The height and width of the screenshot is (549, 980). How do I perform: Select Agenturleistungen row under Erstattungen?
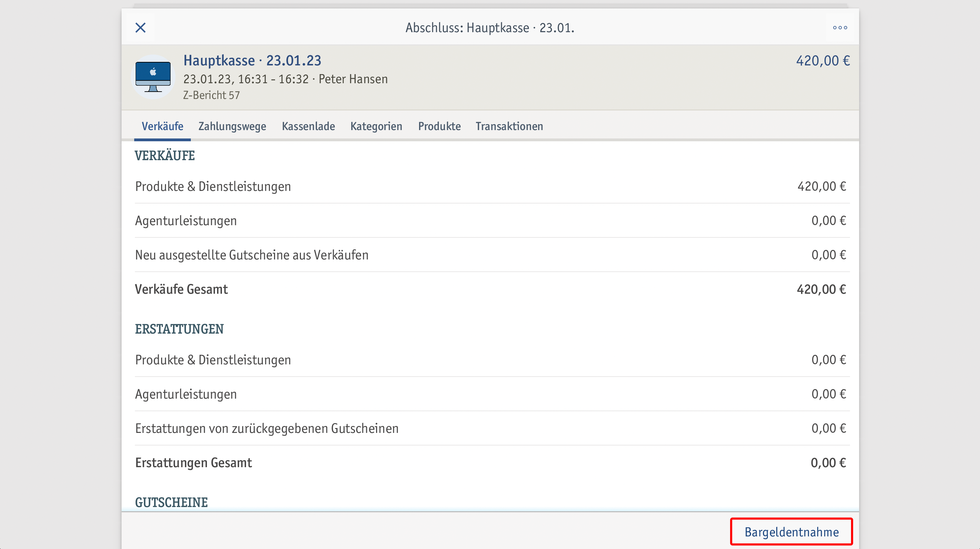[492, 394]
